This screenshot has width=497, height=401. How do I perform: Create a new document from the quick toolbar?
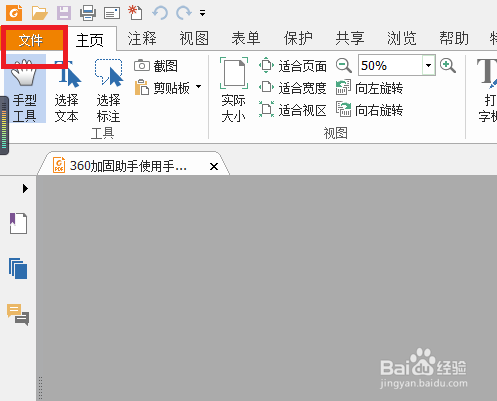tap(135, 13)
